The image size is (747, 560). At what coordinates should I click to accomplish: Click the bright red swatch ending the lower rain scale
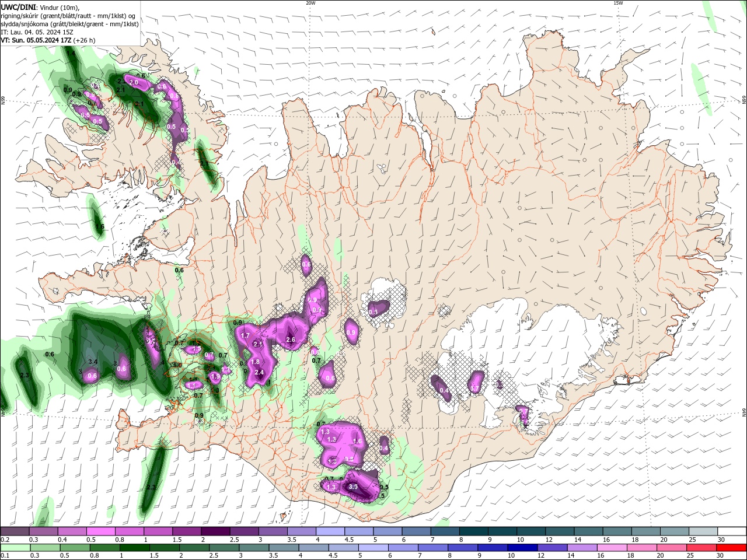pos(731,548)
